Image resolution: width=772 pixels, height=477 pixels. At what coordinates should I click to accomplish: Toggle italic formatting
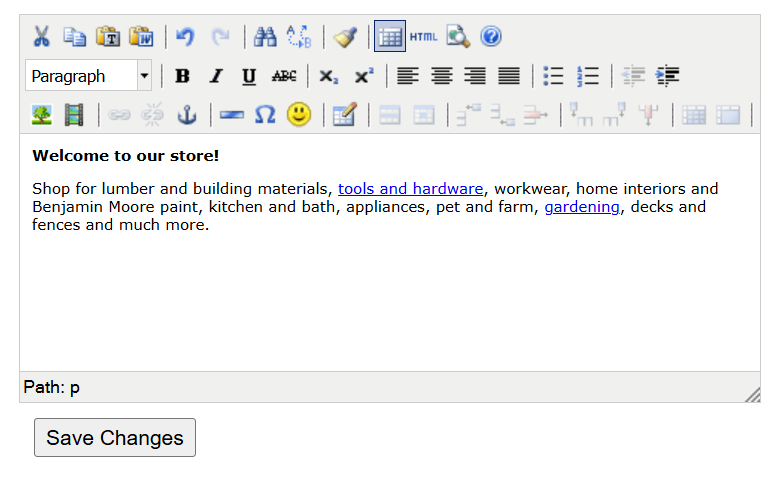(215, 76)
